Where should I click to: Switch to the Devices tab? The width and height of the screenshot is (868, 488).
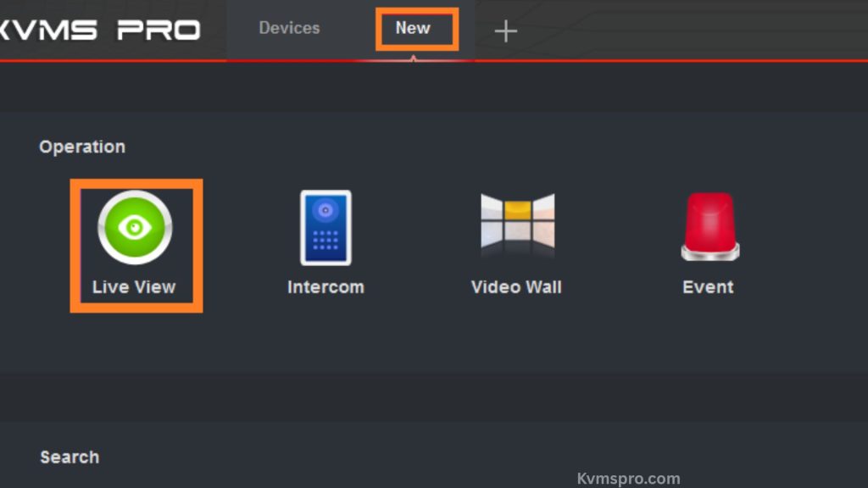click(288, 28)
